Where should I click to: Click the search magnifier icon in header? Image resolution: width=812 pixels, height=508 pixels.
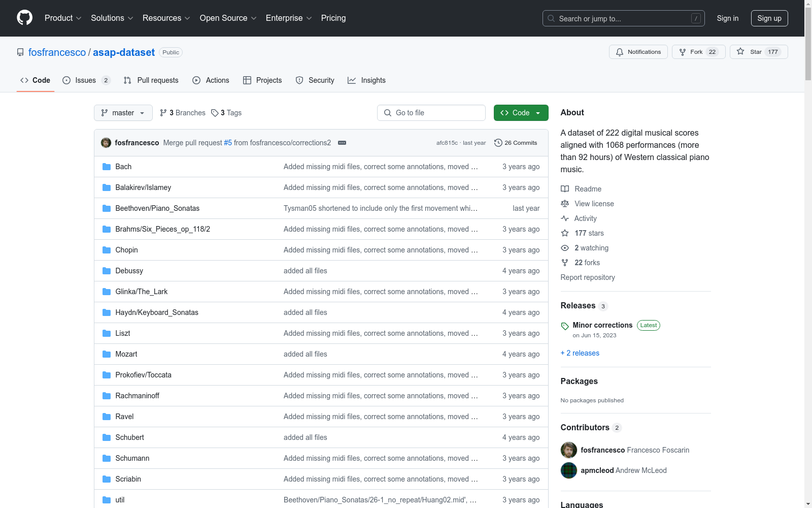pyautogui.click(x=551, y=18)
